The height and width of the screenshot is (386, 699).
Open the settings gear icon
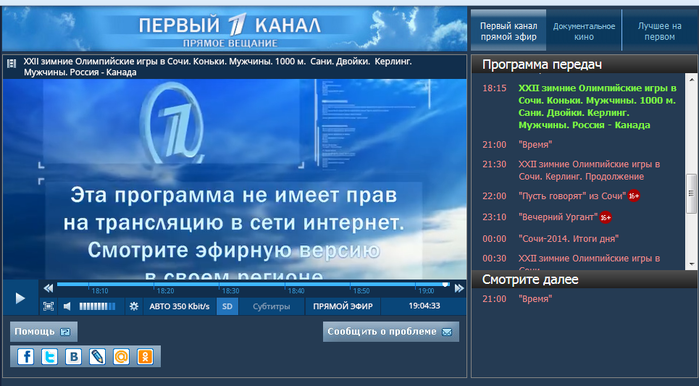pos(134,306)
